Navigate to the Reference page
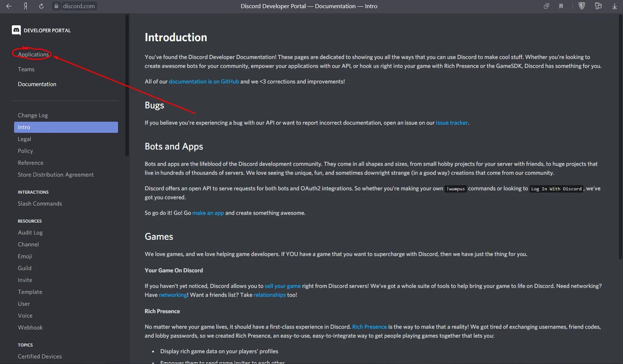Image resolution: width=623 pixels, height=364 pixels. pyautogui.click(x=30, y=163)
